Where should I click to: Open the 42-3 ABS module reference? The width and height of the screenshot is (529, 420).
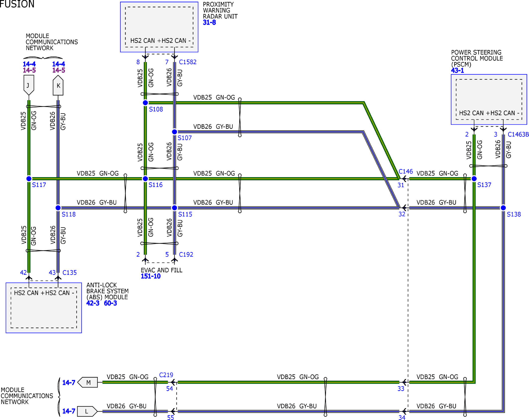(93, 303)
